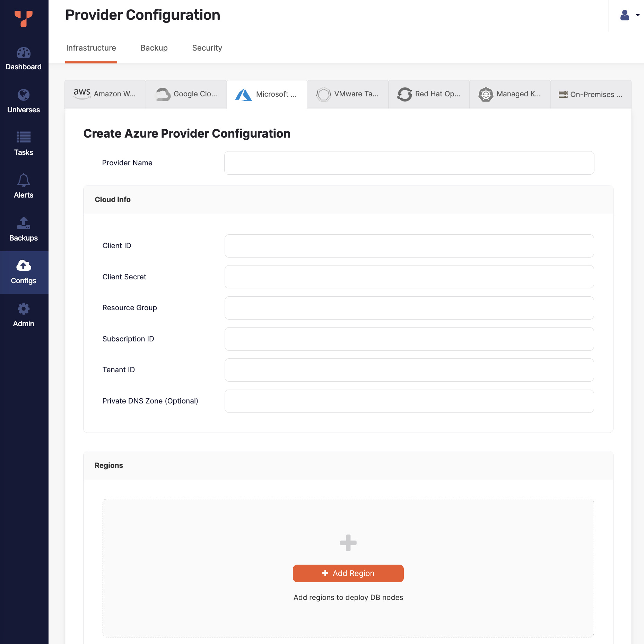Click the large gray plus icon
Screen dimensions: 644x644
[348, 543]
